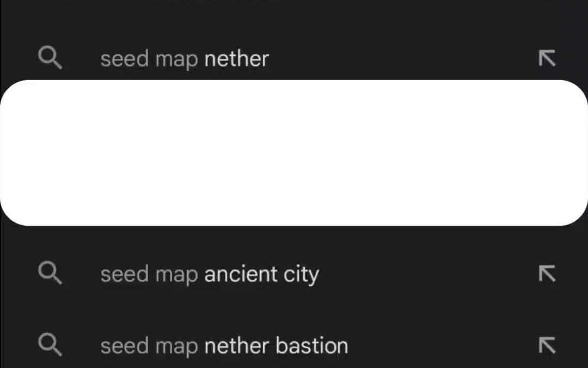
Task: Tap the search icon for 'seed map ancient city'
Action: pos(50,273)
